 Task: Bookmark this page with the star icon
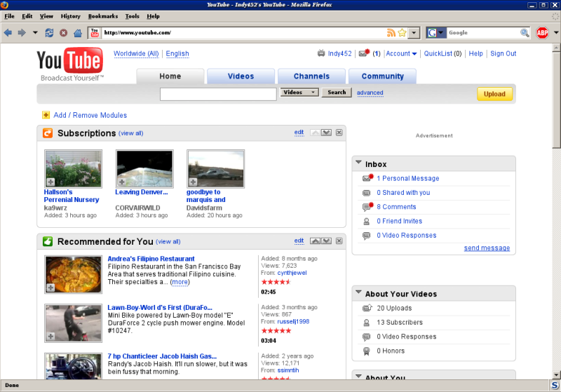click(402, 33)
